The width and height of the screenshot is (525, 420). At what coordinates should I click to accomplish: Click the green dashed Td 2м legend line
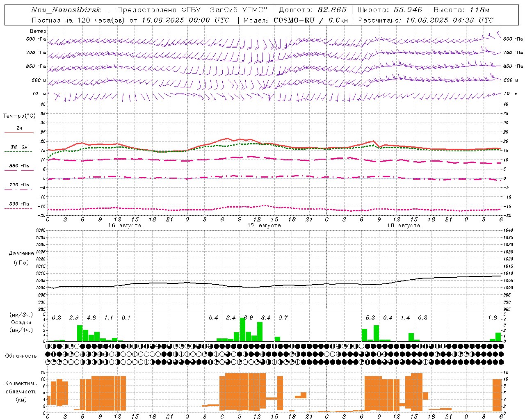pyautogui.click(x=18, y=151)
